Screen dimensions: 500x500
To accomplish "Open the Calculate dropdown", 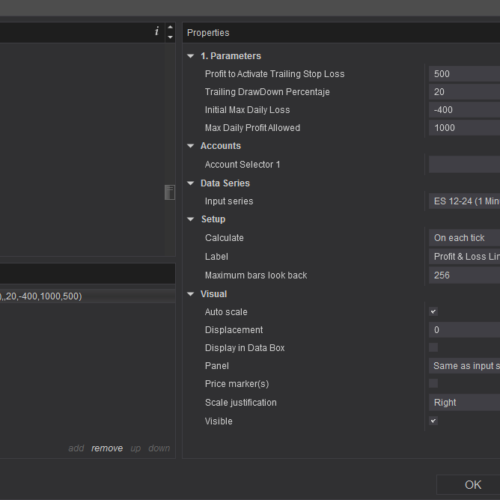I will click(464, 238).
